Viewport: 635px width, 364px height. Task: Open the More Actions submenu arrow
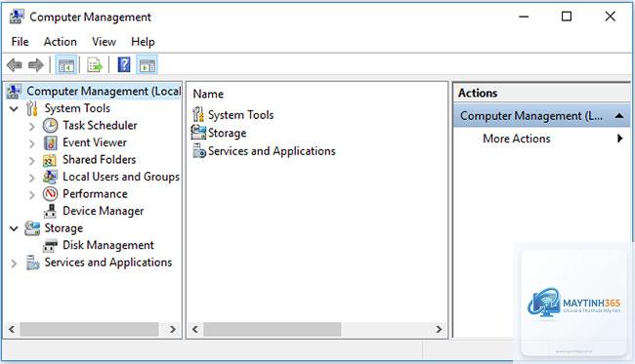tap(619, 139)
